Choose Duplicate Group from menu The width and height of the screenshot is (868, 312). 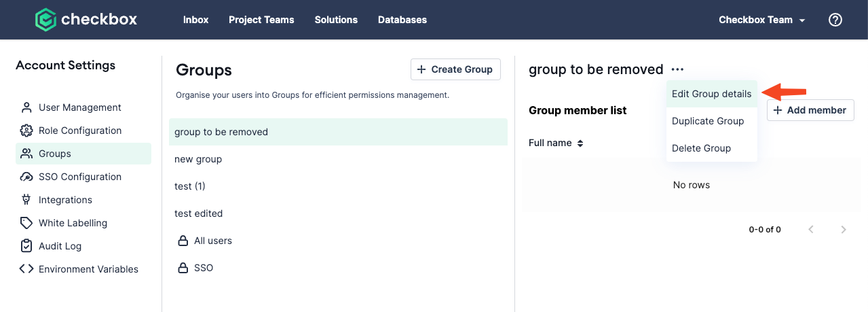point(712,121)
